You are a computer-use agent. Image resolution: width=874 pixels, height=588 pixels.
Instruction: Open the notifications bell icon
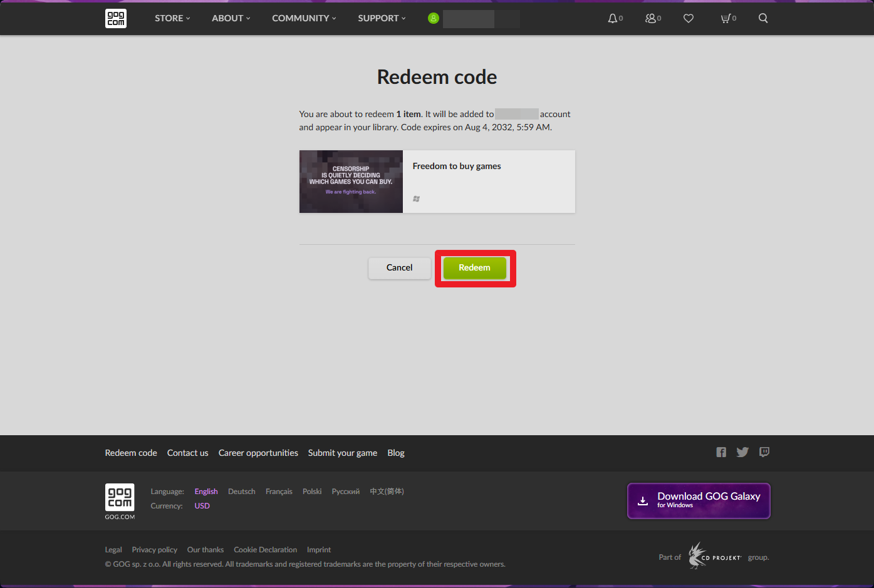(613, 18)
